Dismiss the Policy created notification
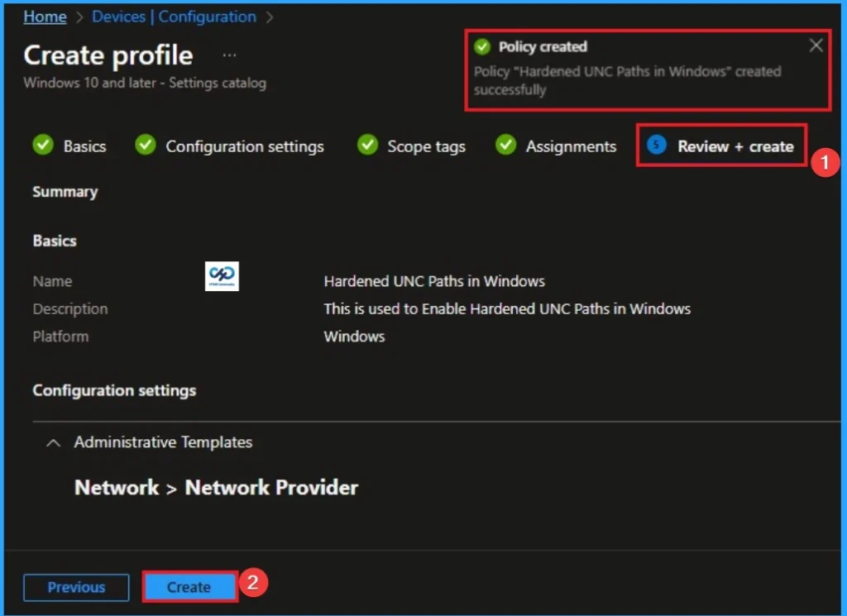This screenshot has height=616, width=847. coord(816,45)
